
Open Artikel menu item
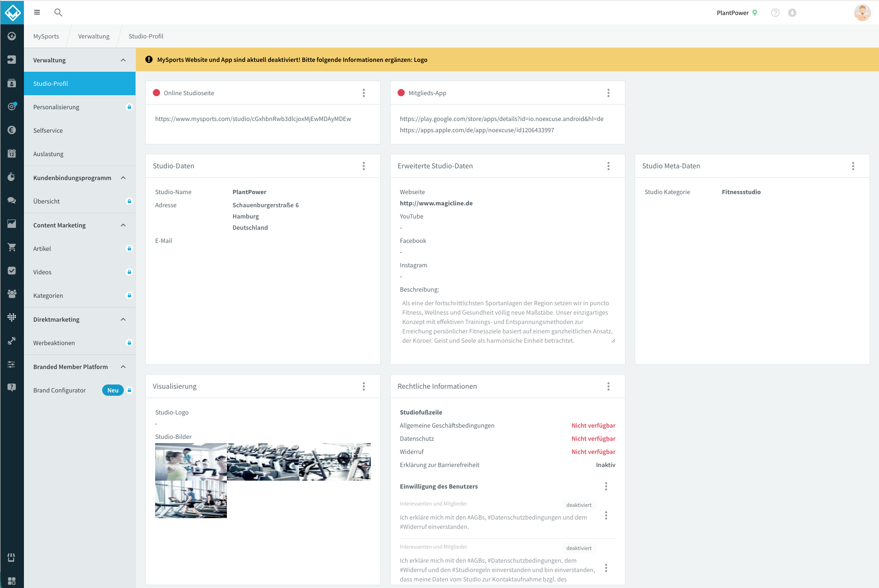click(80, 249)
